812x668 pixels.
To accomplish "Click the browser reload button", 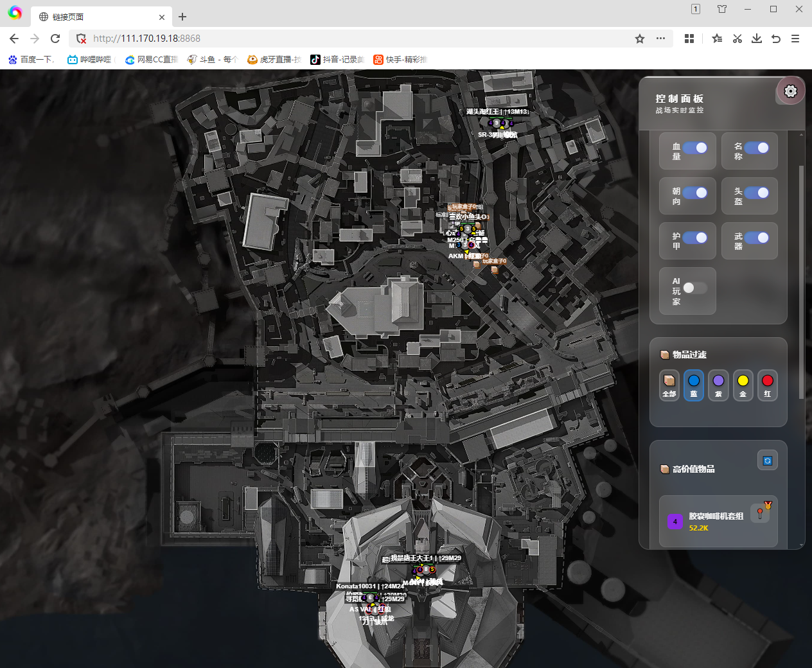I will [55, 39].
